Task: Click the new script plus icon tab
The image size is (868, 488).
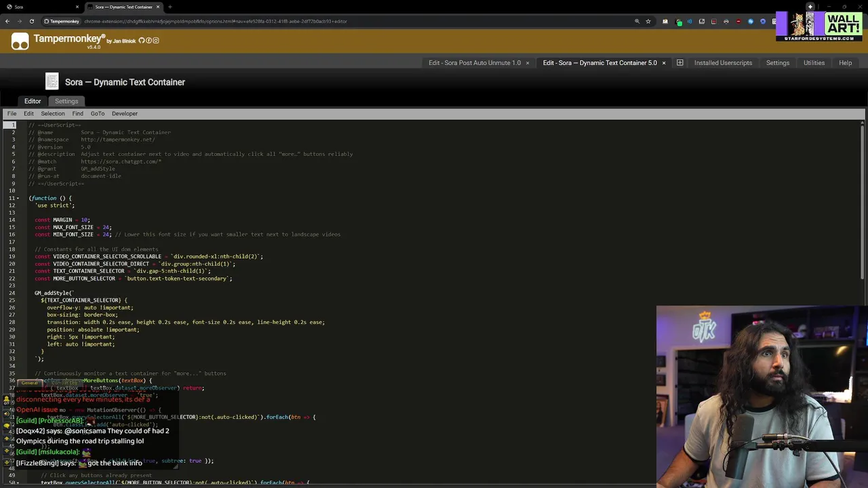Action: click(x=679, y=63)
